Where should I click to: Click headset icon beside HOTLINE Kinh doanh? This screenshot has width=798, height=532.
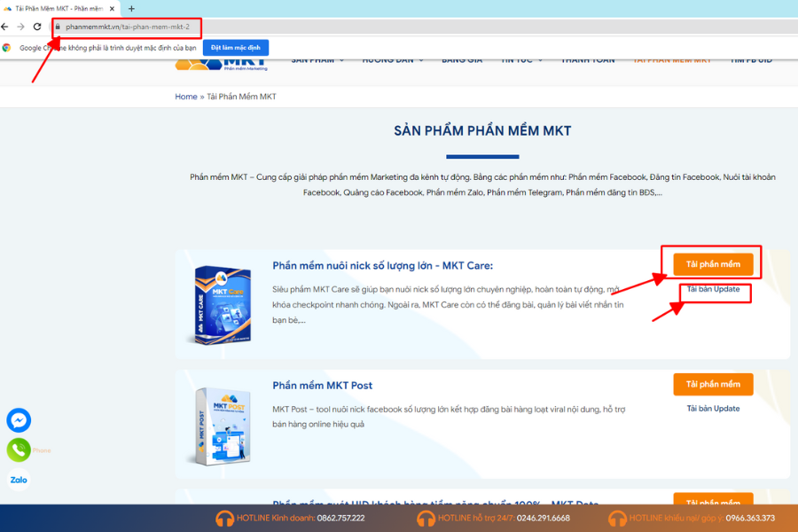223,518
